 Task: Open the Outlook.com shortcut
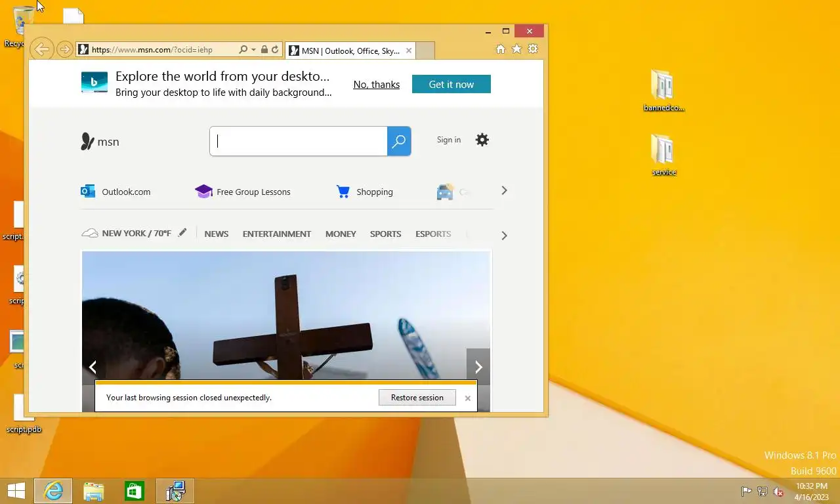tap(115, 192)
